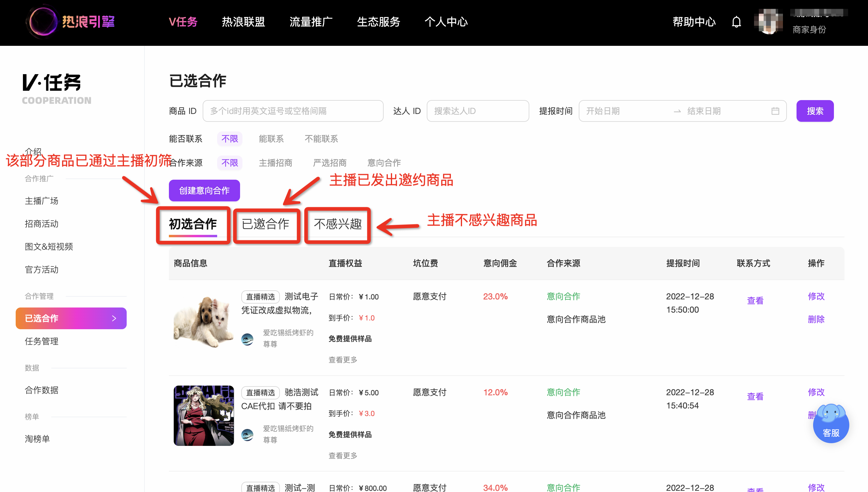Open 招商活动 in the sidebar
Screen dimensions: 868x492
pyautogui.click(x=42, y=224)
